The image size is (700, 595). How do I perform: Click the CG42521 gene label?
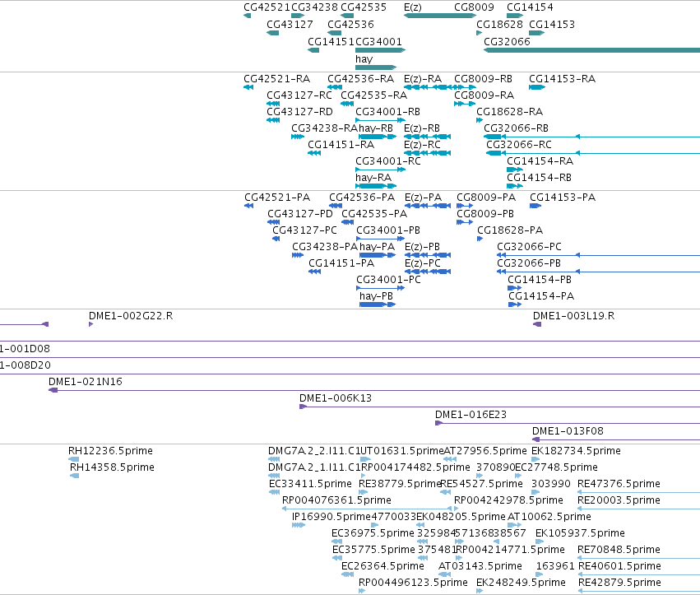[267, 7]
